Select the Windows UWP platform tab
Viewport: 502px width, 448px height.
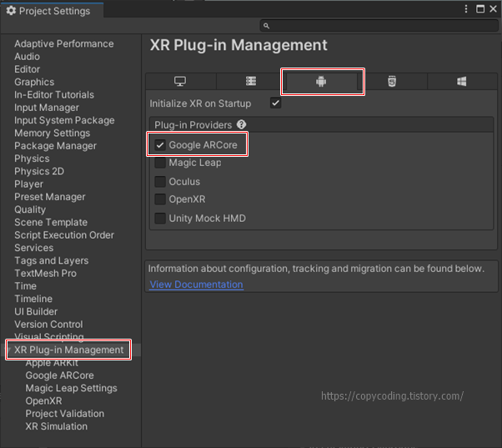[x=462, y=81]
